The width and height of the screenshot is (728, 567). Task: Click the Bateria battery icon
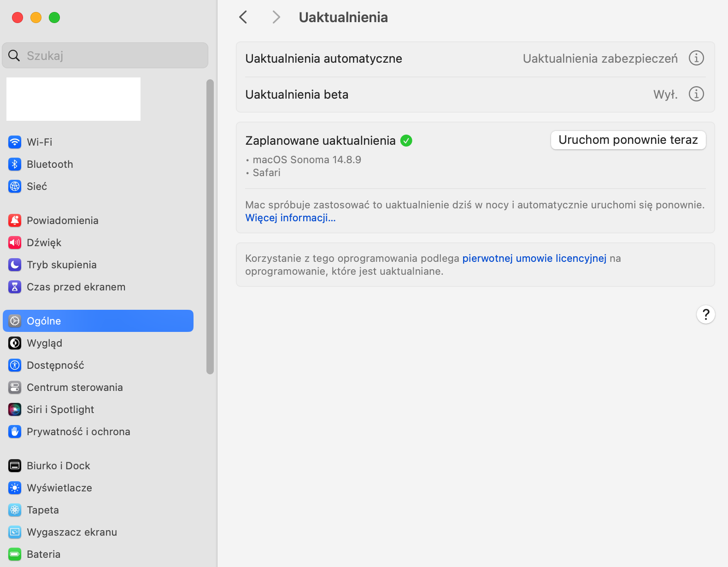point(15,554)
